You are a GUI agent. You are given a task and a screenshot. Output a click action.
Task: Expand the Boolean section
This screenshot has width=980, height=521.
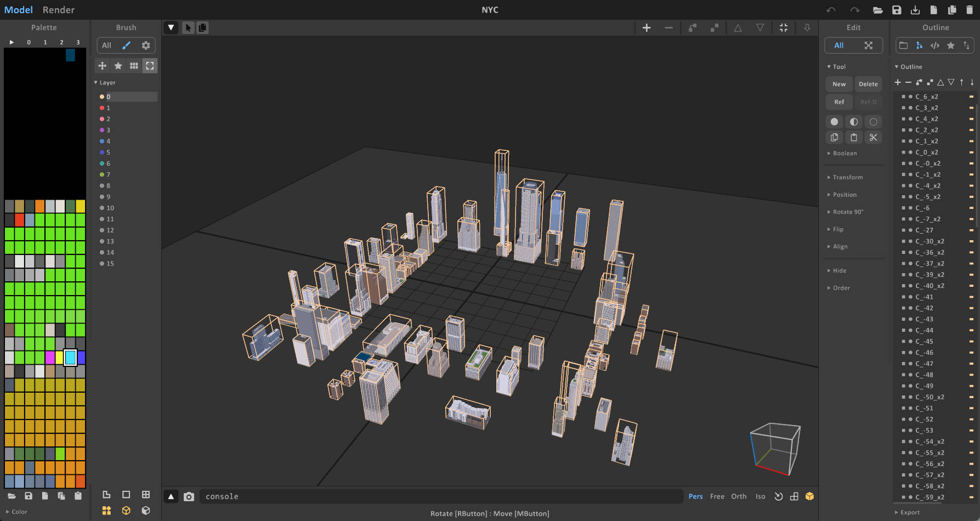pyautogui.click(x=844, y=154)
